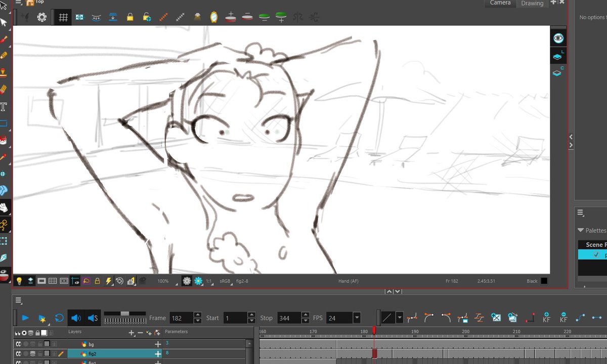This screenshot has width=607, height=364.
Task: Open the 100% zoom level dropdown
Action: 166,281
